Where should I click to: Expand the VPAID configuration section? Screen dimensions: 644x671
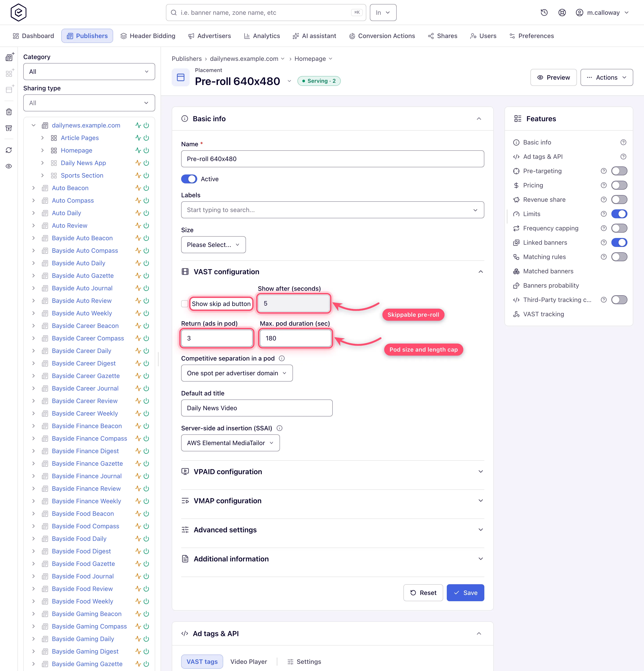pos(332,472)
